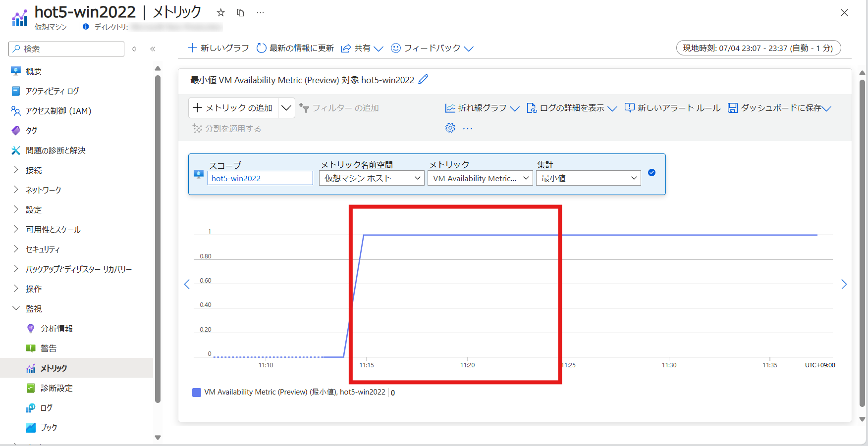Image resolution: width=868 pixels, height=446 pixels.
Task: Click the sidebar vertical scrollbar
Action: [x=158, y=239]
